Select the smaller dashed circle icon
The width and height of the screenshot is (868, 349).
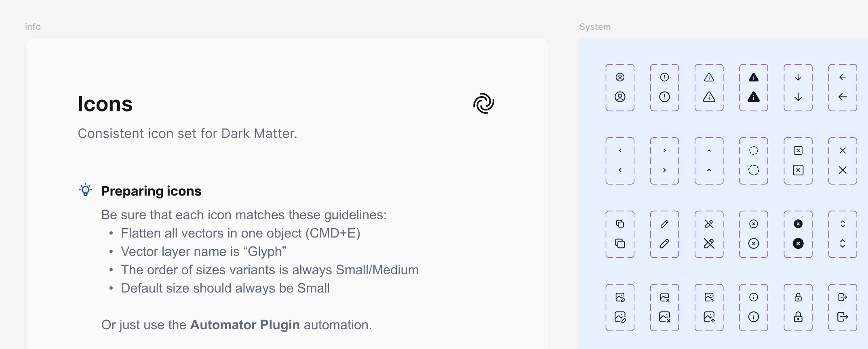pyautogui.click(x=754, y=151)
